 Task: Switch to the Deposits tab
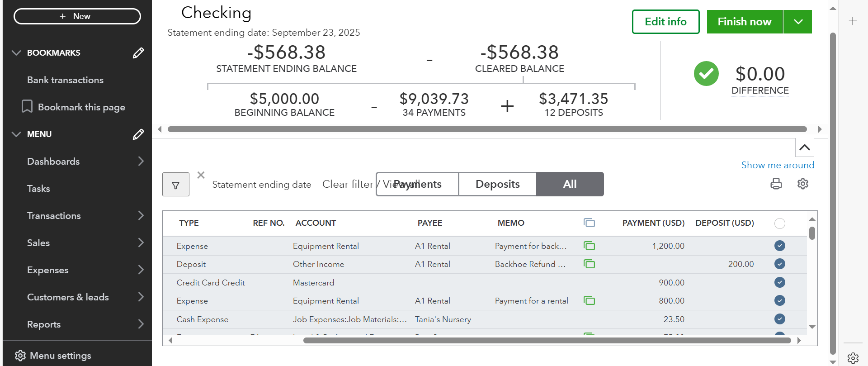pos(497,184)
